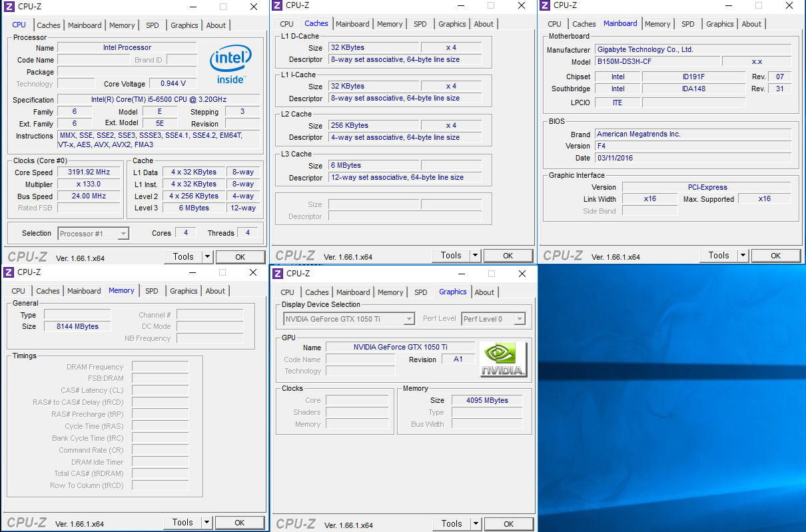Go to the Mainboard tab in the Caches window
The image size is (806, 532).
(x=352, y=24)
